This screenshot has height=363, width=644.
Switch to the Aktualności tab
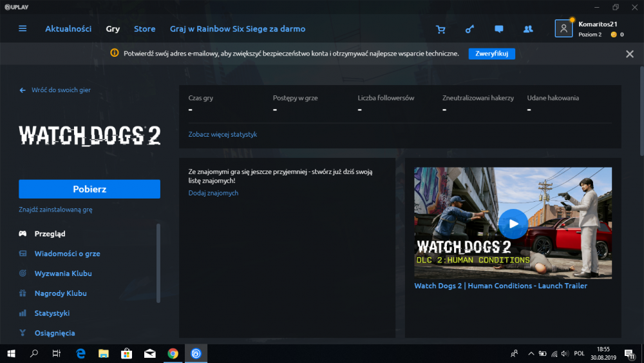[x=68, y=29]
